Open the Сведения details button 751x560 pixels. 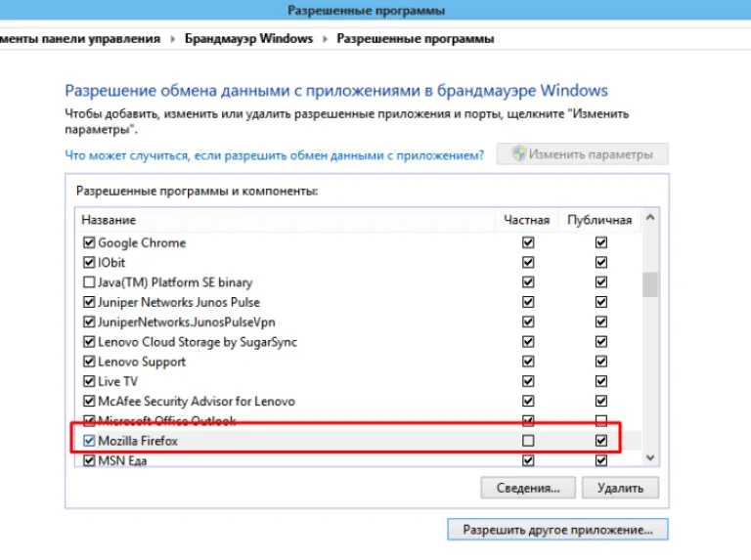[x=528, y=488]
